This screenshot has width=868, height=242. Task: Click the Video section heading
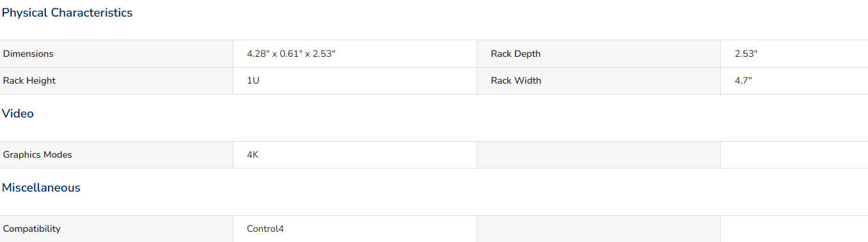[18, 114]
